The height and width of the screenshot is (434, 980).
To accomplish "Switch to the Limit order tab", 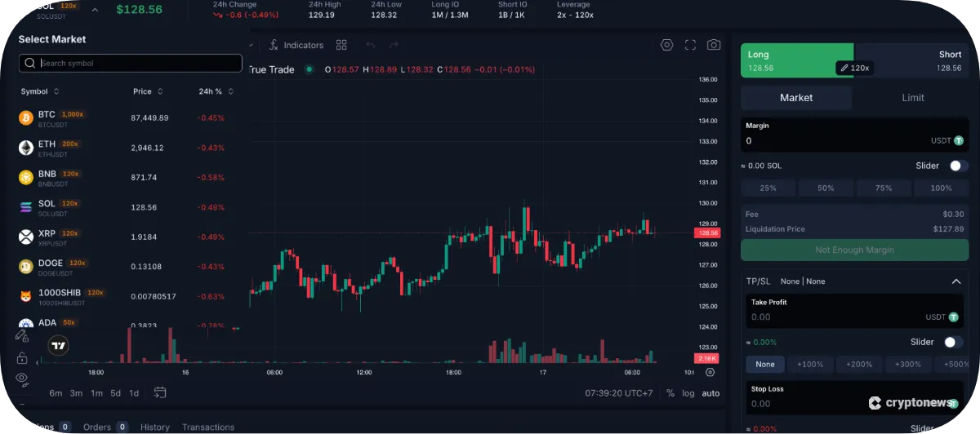I will pyautogui.click(x=912, y=98).
